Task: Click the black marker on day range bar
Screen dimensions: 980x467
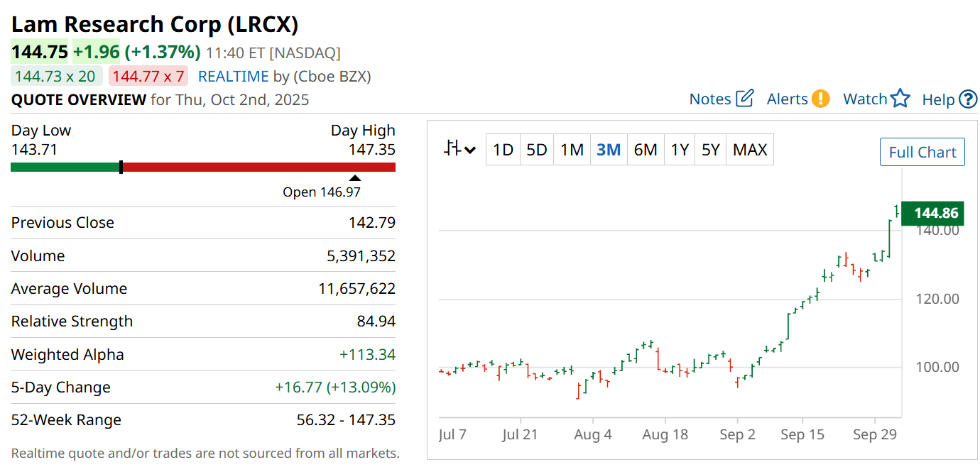Action: 121,167
